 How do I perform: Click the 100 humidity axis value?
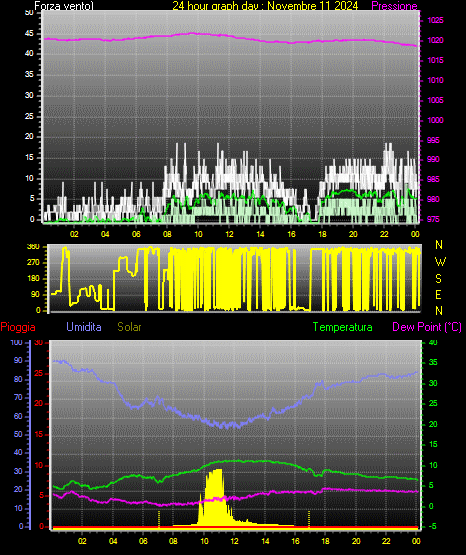[x=16, y=342]
